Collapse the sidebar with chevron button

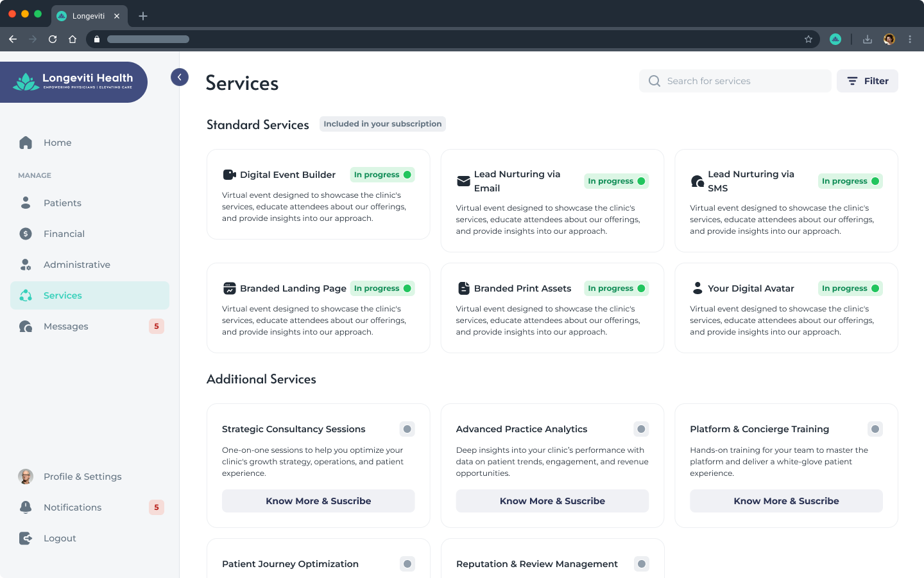180,77
